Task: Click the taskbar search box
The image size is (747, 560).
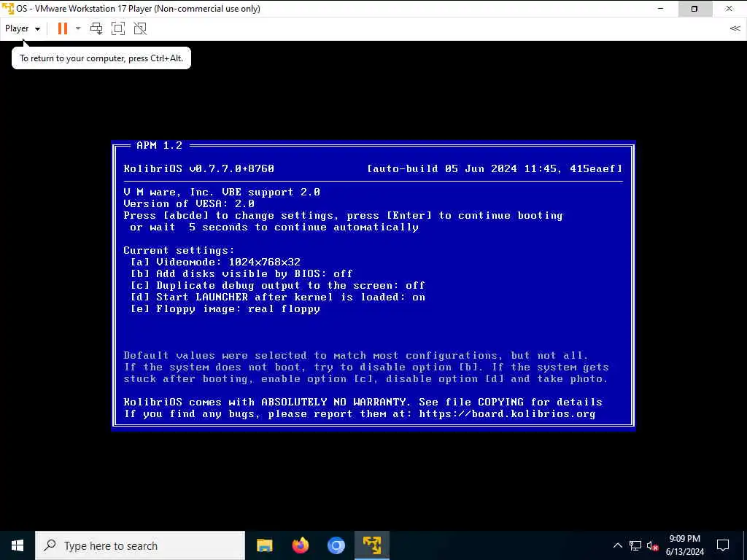Action: (140, 545)
